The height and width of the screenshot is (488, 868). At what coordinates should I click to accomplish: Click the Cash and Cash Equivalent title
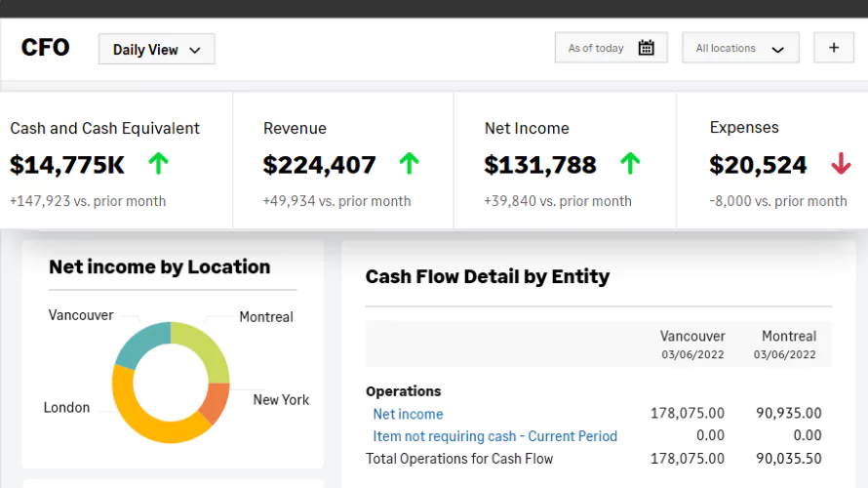[104, 128]
